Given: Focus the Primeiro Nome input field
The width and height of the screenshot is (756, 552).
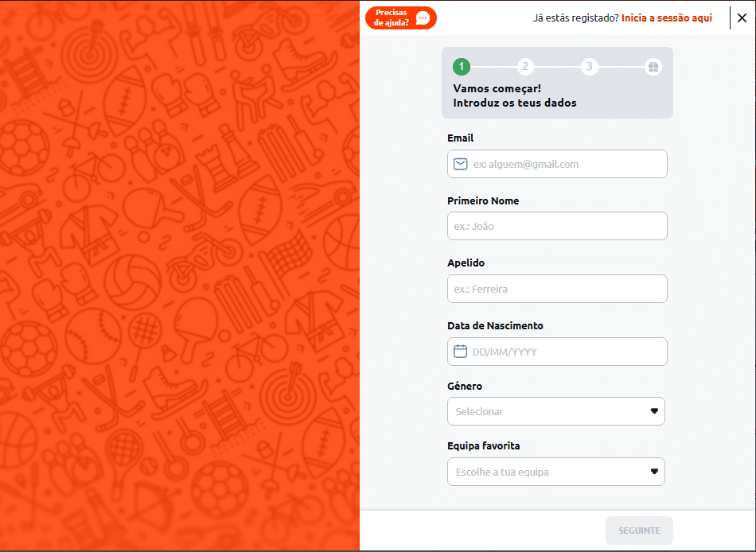Looking at the screenshot, I should [557, 226].
